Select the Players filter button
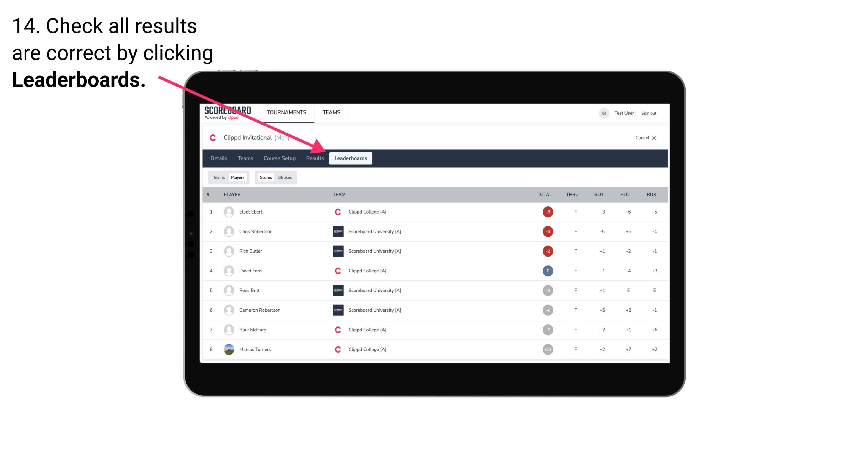Viewport: 868px width, 467px height. (x=238, y=177)
